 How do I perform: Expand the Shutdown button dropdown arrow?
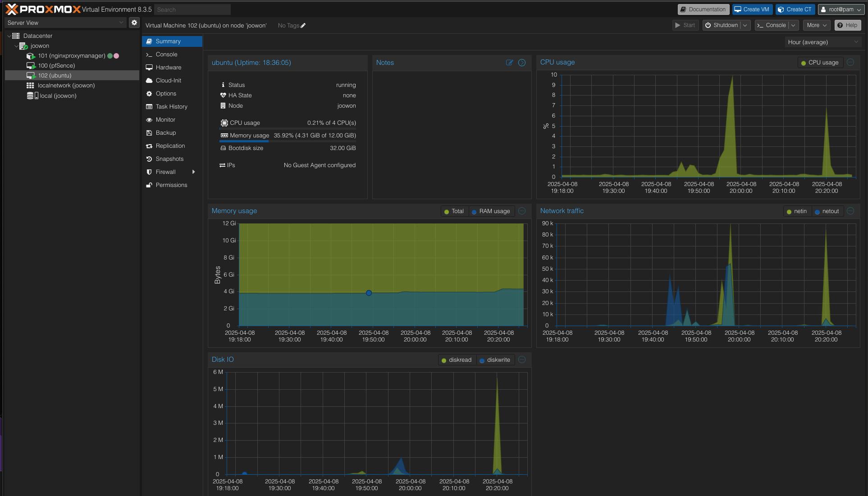pyautogui.click(x=745, y=25)
